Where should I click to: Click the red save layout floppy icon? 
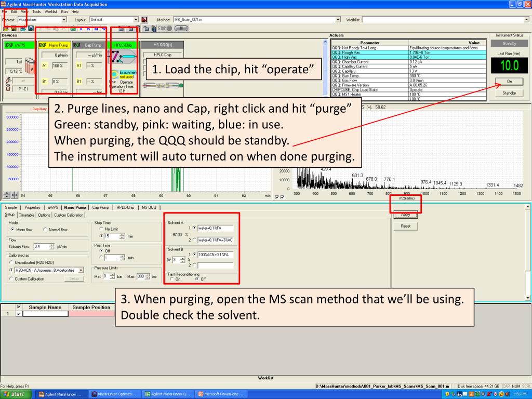[x=144, y=20]
